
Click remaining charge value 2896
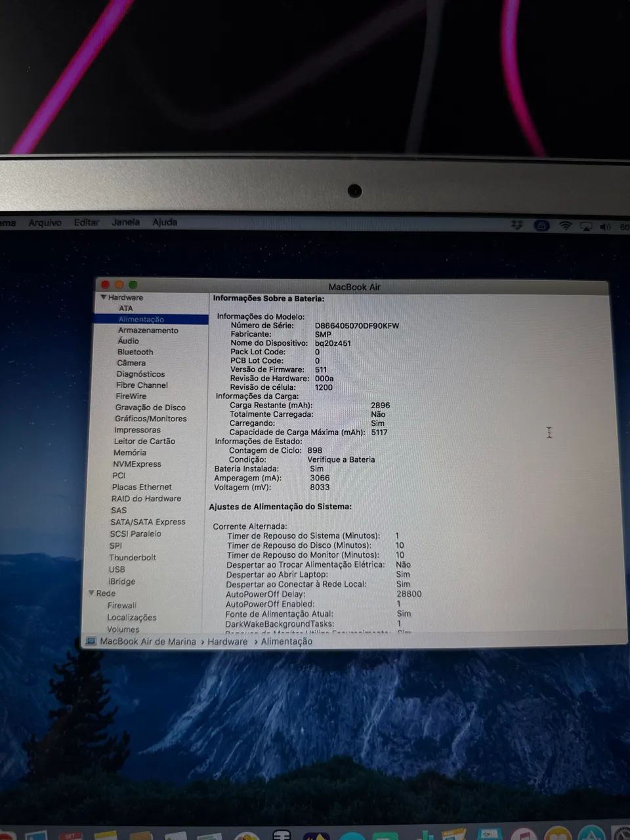[x=381, y=406]
